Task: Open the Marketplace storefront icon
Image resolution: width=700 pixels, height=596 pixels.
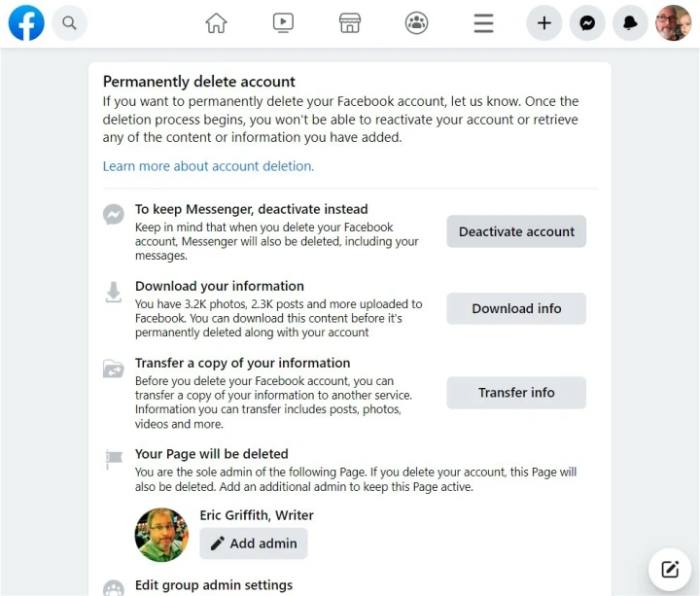Action: pyautogui.click(x=350, y=23)
